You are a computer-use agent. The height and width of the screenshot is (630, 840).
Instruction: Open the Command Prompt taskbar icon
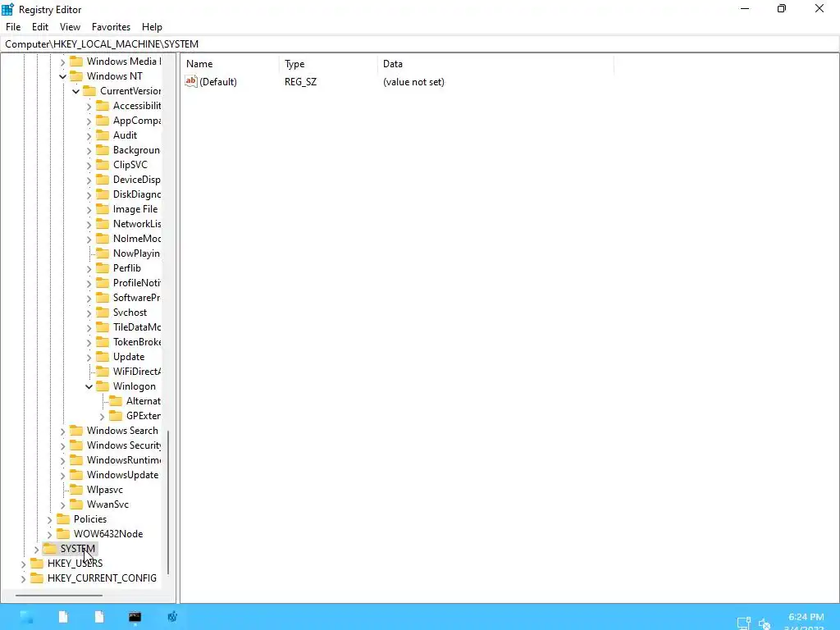pos(135,617)
